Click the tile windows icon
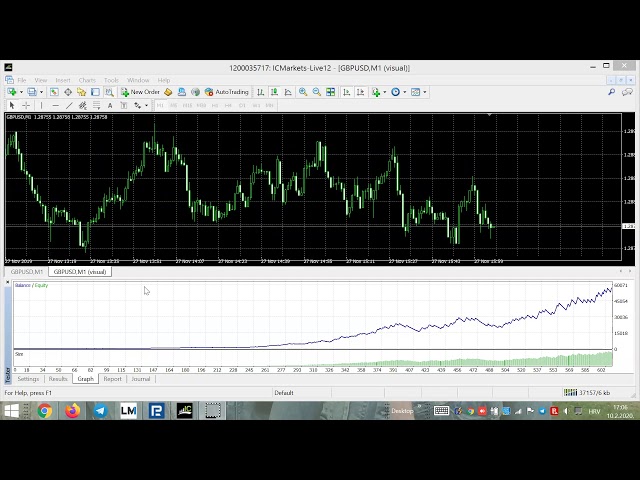The width and height of the screenshot is (640, 480). coord(330,92)
